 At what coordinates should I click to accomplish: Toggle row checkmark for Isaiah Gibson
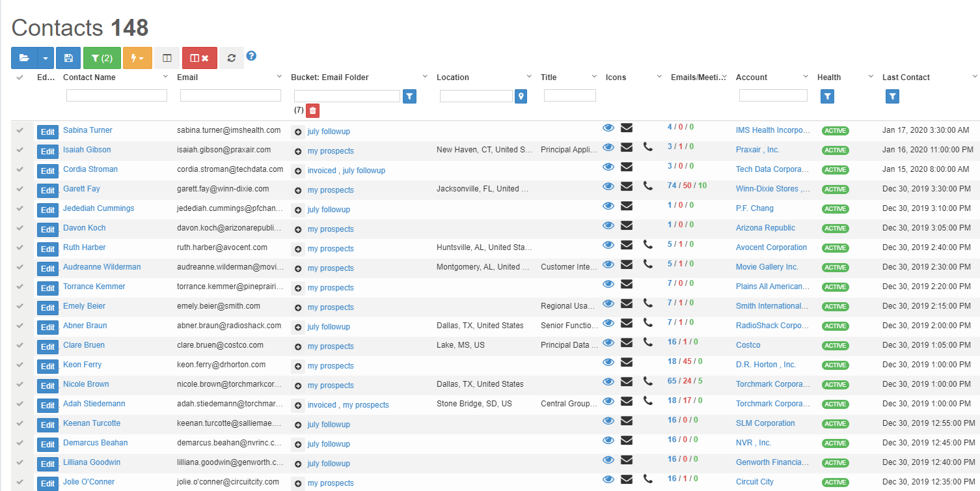pyautogui.click(x=20, y=150)
